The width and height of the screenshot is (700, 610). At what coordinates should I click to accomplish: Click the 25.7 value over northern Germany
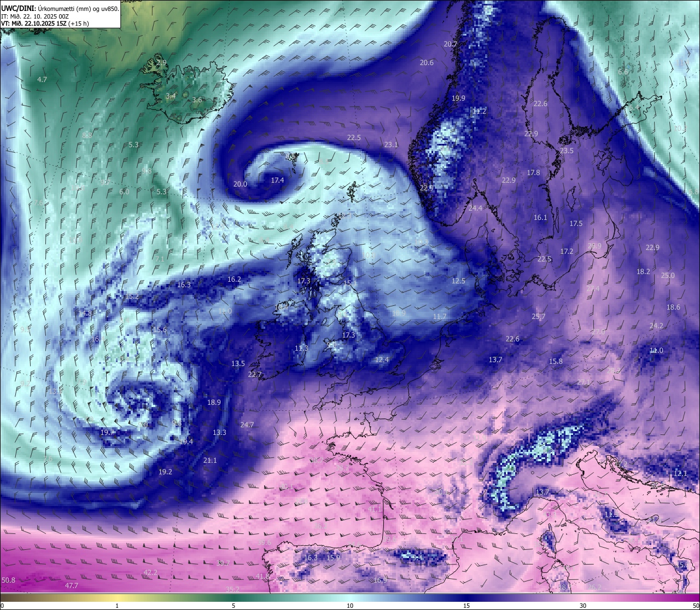click(539, 317)
